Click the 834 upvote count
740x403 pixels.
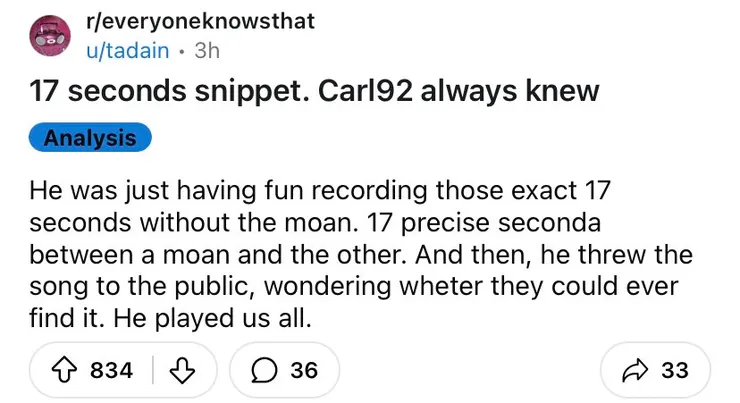pyautogui.click(x=112, y=370)
